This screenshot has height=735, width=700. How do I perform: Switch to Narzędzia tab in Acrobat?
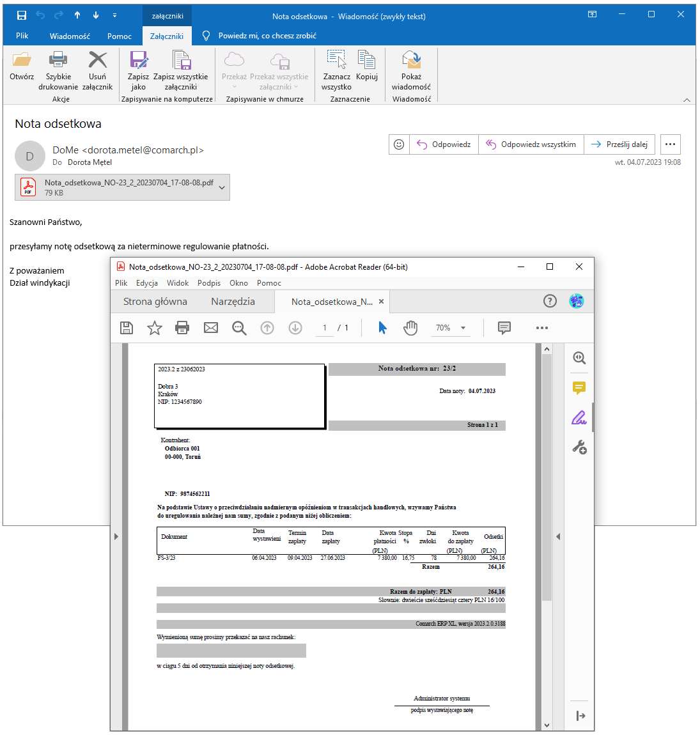(x=233, y=302)
